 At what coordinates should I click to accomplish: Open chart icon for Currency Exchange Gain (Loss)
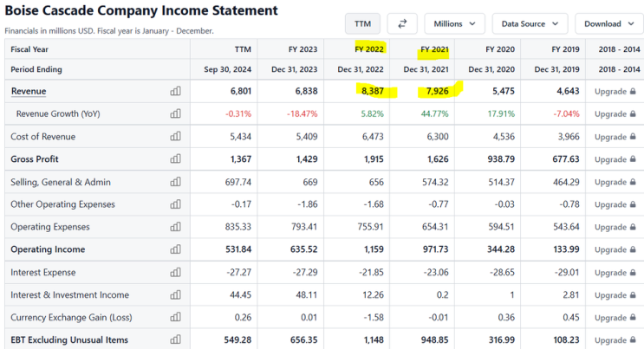pos(176,317)
